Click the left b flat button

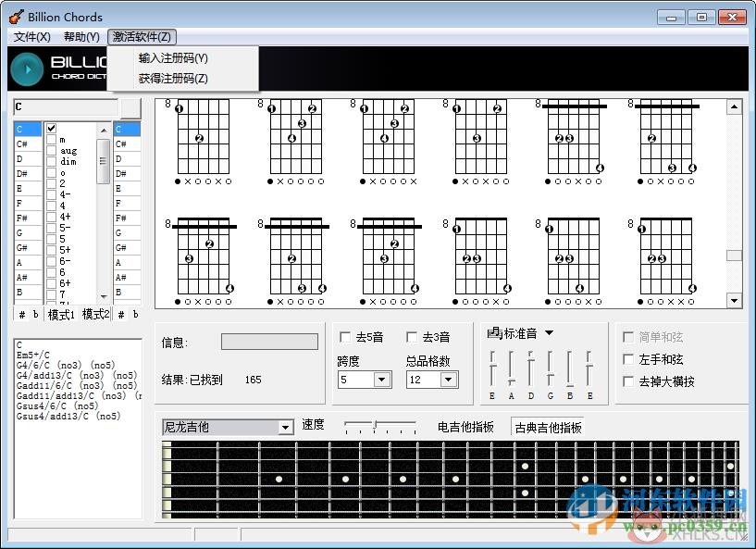click(36, 315)
